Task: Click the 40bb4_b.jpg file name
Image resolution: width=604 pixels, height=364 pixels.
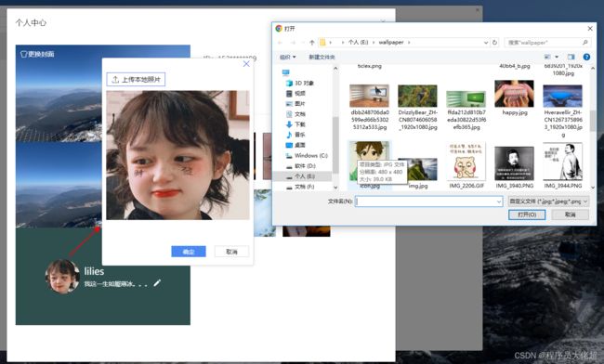Action: 515,66
